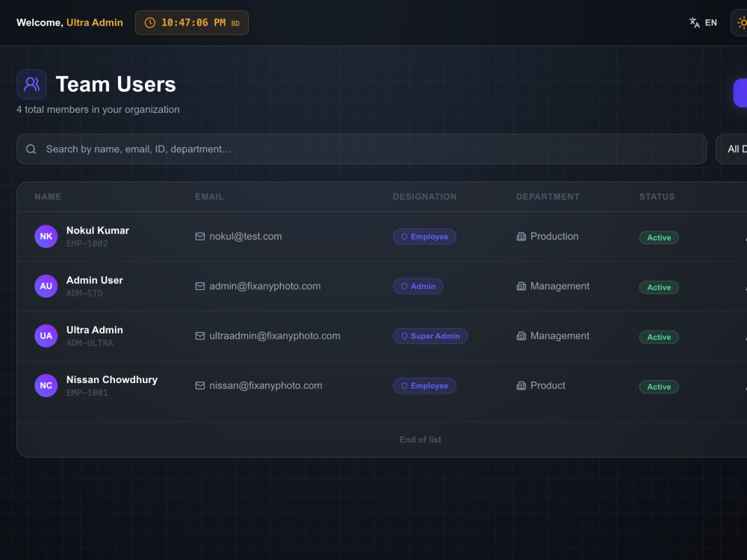Click the mail icon beside admin@fixanyphoto.com
747x560 pixels.
pos(200,286)
